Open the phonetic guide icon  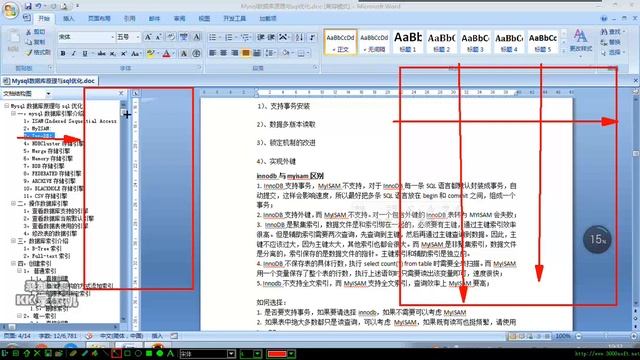click(184, 37)
